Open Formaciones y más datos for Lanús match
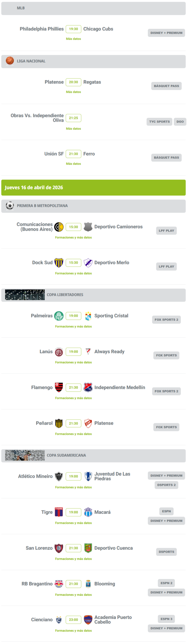This screenshot has height=644, width=187. point(73,362)
